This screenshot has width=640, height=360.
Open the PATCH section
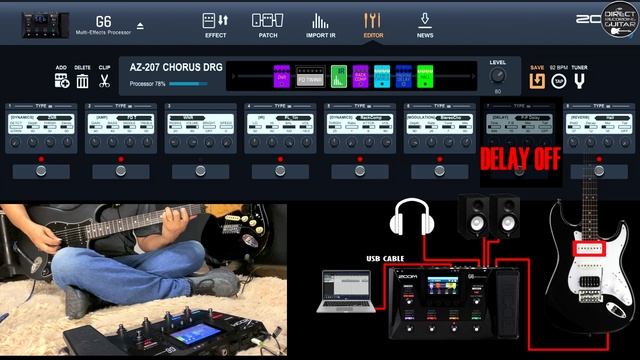coord(268,25)
